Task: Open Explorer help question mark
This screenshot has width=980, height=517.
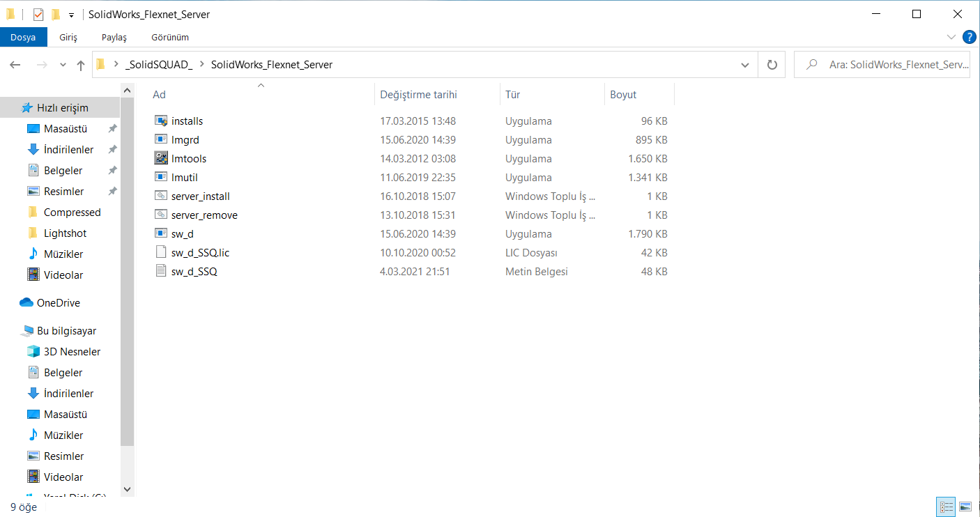Action: [969, 37]
